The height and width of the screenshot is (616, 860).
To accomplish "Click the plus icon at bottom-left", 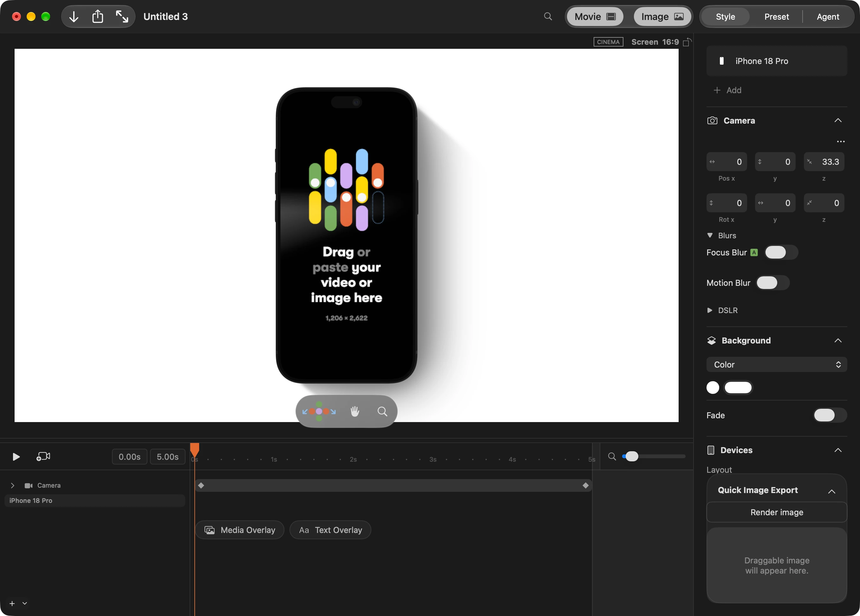I will click(x=12, y=603).
